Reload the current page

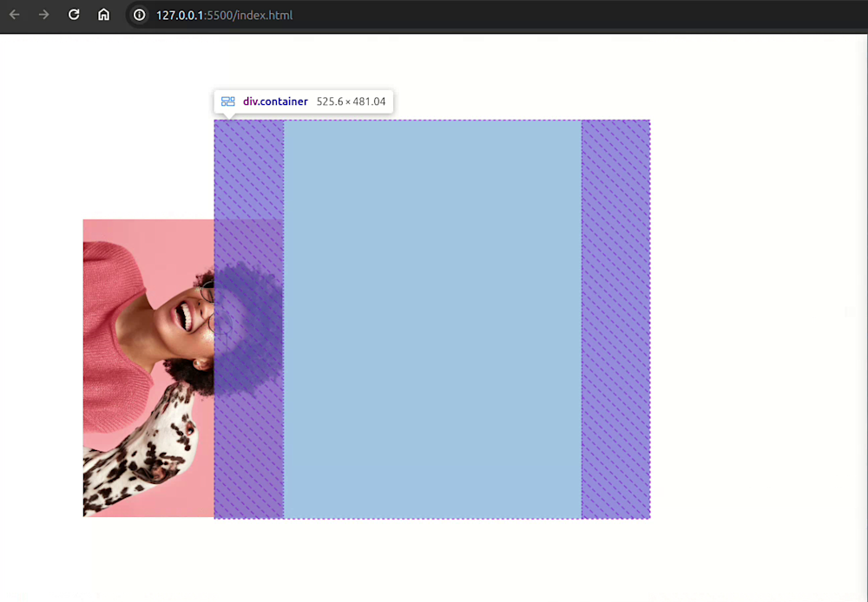tap(74, 15)
